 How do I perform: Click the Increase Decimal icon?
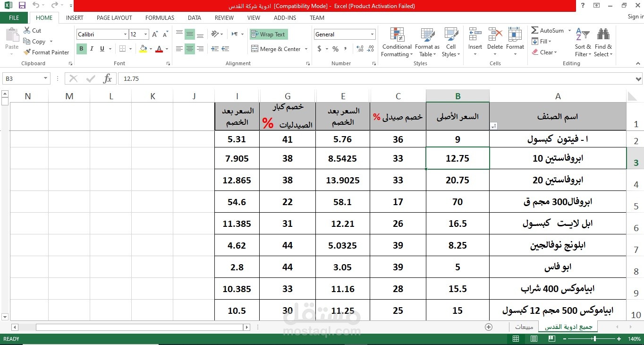click(360, 49)
